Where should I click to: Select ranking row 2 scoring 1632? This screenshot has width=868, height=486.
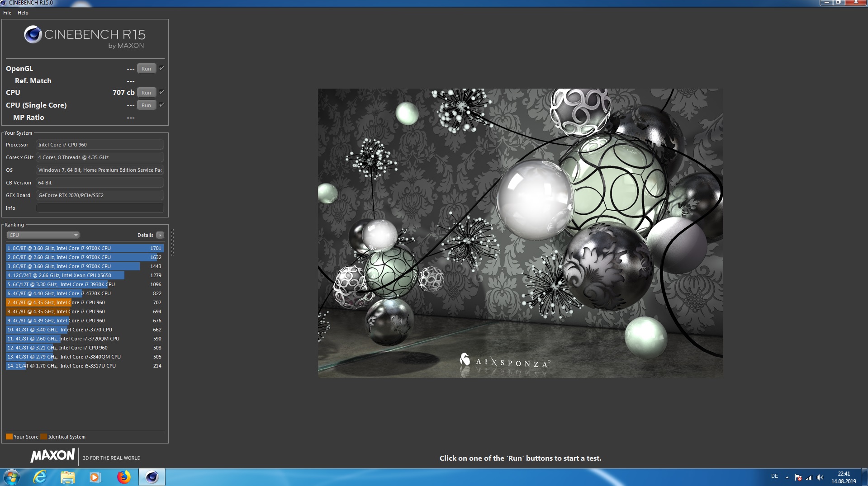[x=85, y=257]
